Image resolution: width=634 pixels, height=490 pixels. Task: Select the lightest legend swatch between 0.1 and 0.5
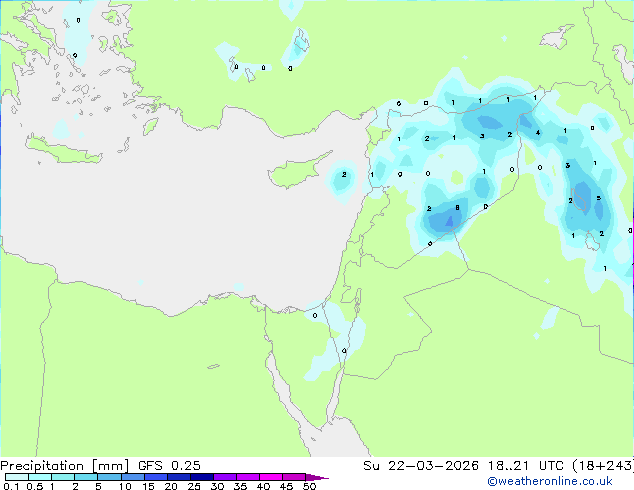click(x=17, y=477)
